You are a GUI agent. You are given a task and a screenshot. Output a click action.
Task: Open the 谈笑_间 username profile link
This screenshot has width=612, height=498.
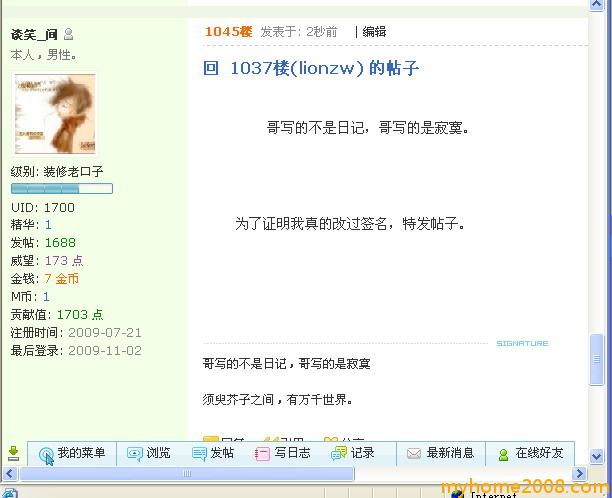(34, 35)
